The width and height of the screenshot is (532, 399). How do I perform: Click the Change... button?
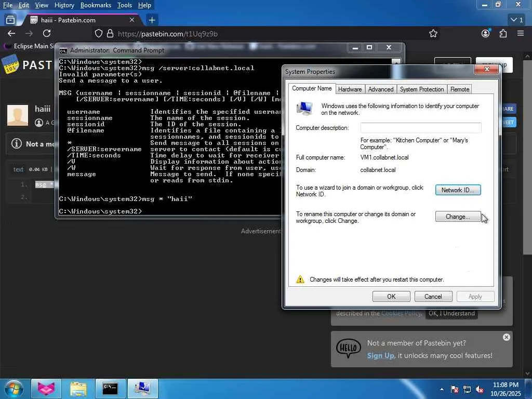pyautogui.click(x=458, y=217)
